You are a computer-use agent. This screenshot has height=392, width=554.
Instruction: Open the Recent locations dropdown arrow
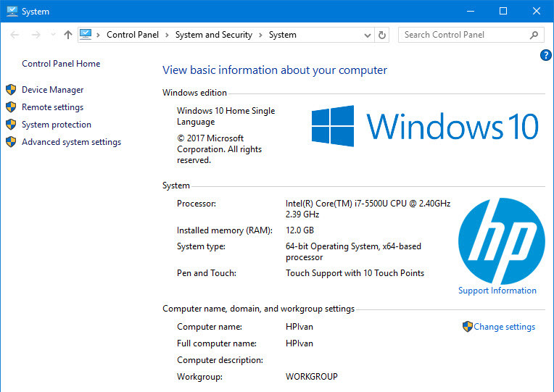tap(51, 35)
